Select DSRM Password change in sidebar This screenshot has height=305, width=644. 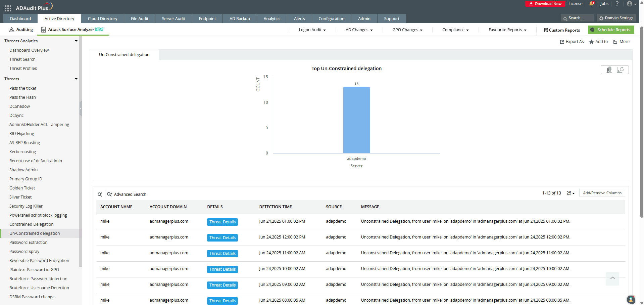[32, 297]
